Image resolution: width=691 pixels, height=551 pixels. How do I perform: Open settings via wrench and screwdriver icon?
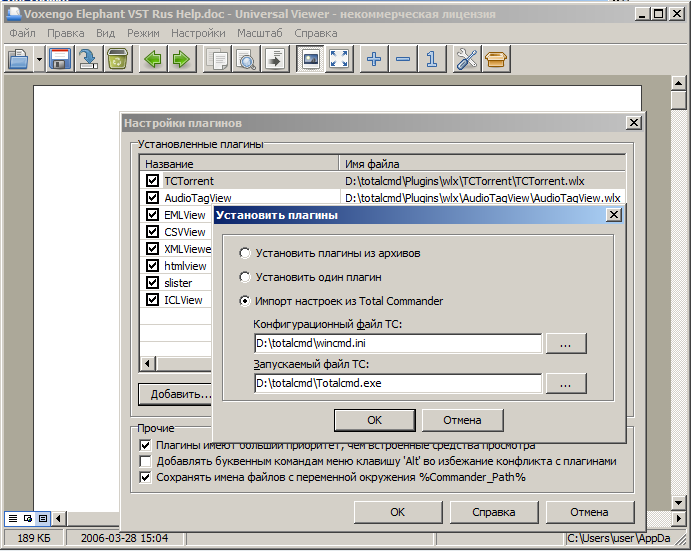[x=467, y=59]
